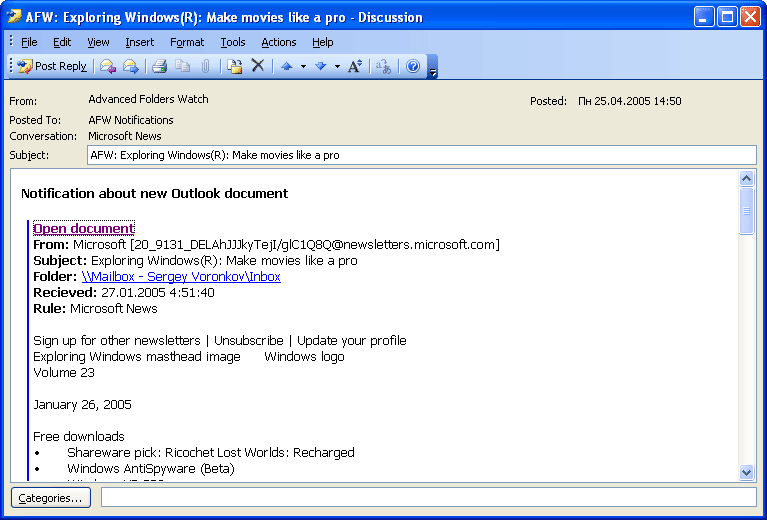Click the body line 'Subject: Exploring Windows(R): Make movies like a pro'
The height and width of the screenshot is (520, 767).
[195, 261]
